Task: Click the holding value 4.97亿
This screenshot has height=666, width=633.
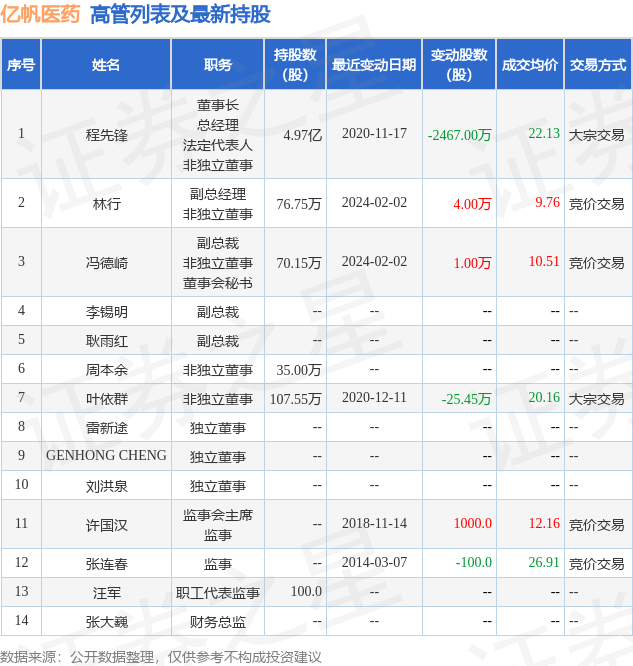Action: (302, 135)
